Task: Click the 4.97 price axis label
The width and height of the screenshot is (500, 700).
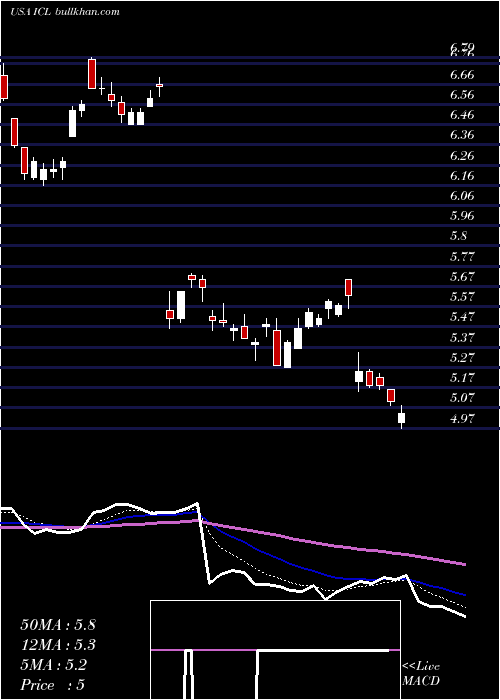Action: point(462,418)
